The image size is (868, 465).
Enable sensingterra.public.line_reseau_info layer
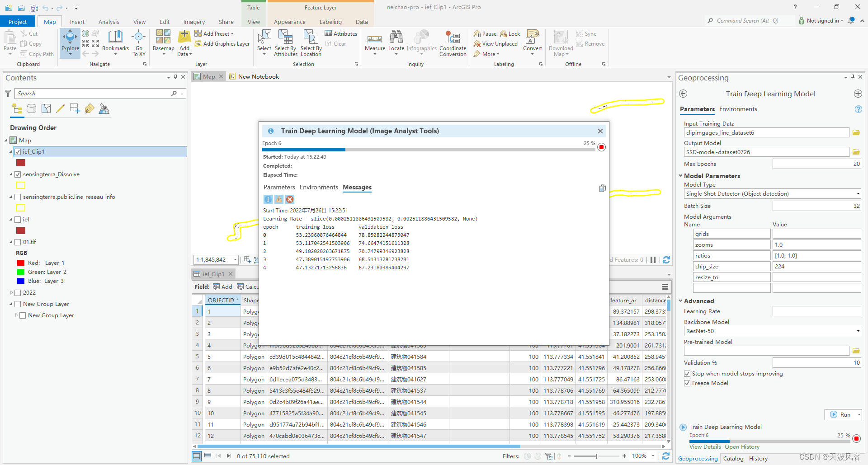18,197
